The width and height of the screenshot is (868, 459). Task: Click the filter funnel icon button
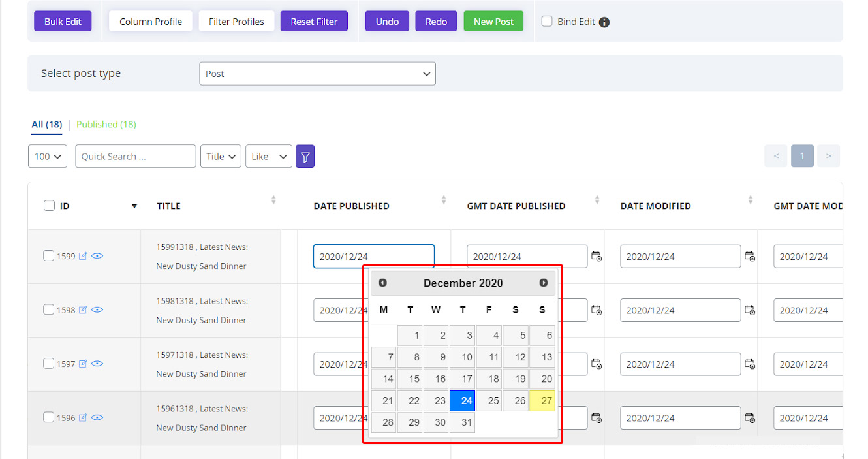(x=305, y=156)
